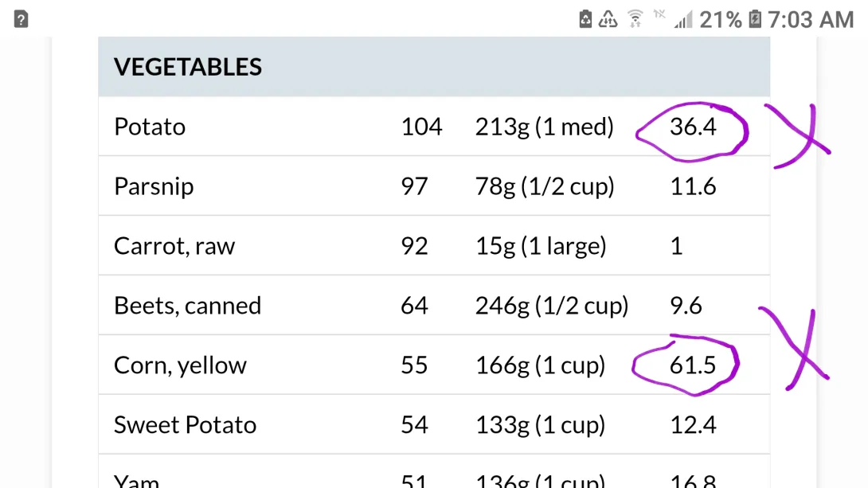
Task: Click the circled 36.4 value
Action: [x=692, y=127]
